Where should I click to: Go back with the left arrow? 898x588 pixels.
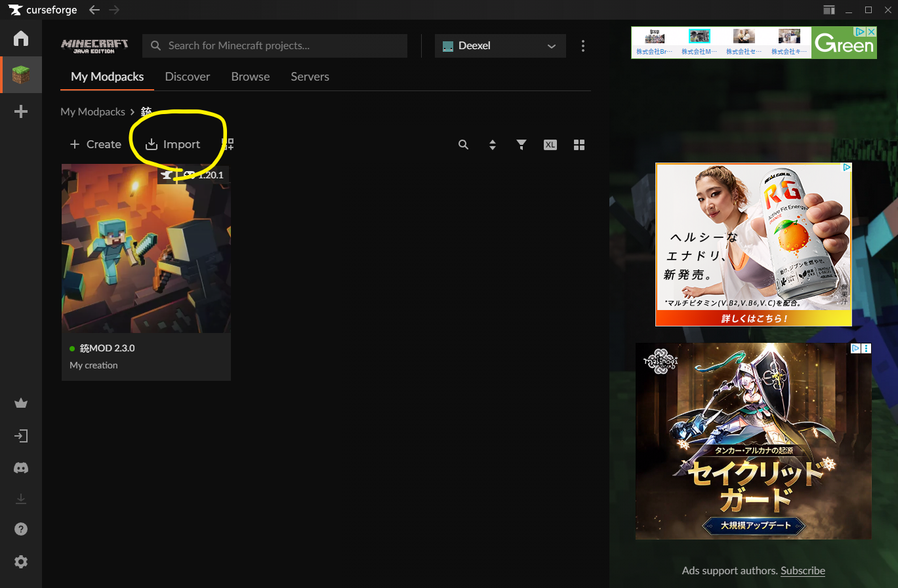(94, 10)
